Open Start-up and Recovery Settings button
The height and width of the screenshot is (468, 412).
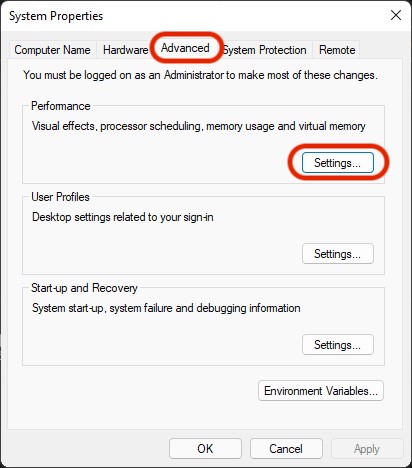click(338, 345)
